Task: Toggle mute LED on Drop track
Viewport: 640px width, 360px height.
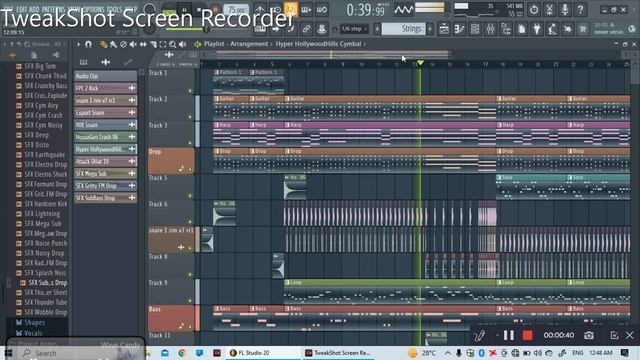Action: (x=190, y=169)
